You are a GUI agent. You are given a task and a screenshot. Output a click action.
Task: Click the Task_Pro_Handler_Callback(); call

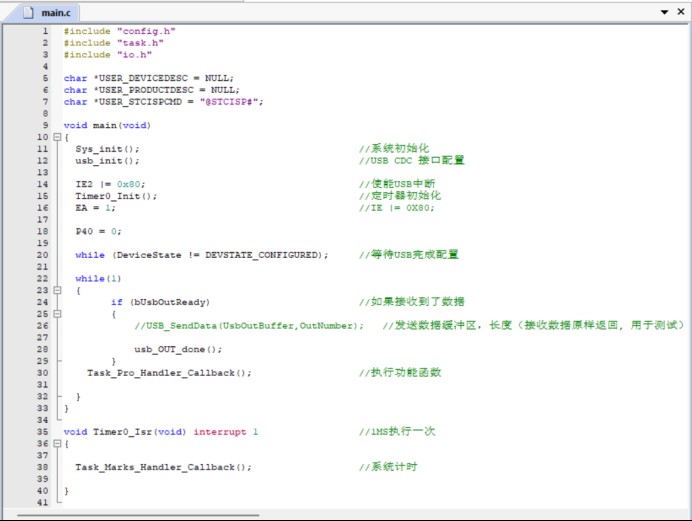click(x=169, y=373)
